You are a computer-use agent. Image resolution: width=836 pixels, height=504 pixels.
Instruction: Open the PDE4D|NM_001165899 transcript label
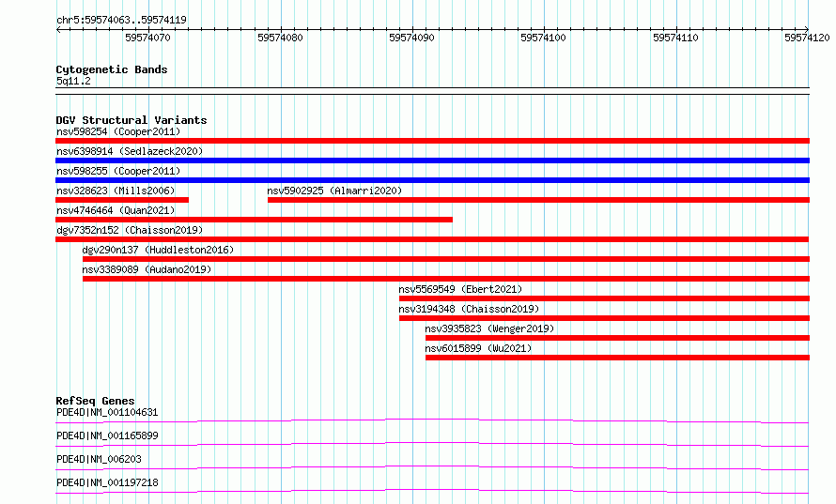[107, 435]
